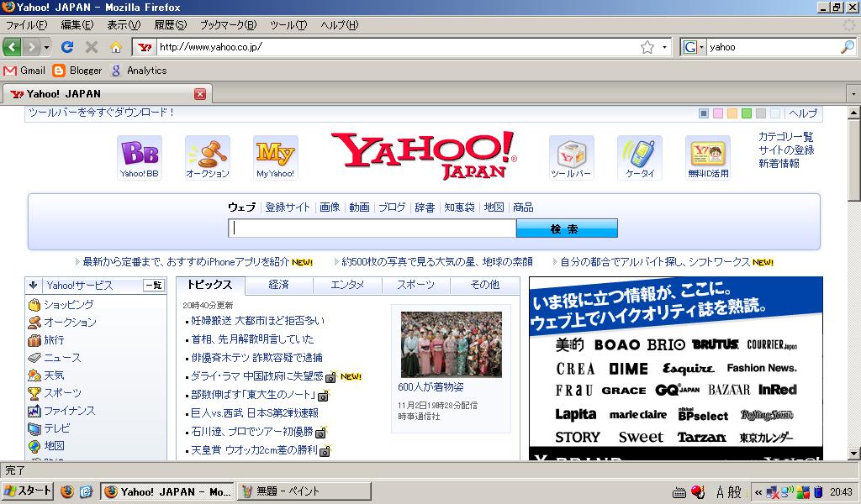This screenshot has width=861, height=504.
Task: Open the ヘルプ(H) menu
Action: tap(339, 24)
